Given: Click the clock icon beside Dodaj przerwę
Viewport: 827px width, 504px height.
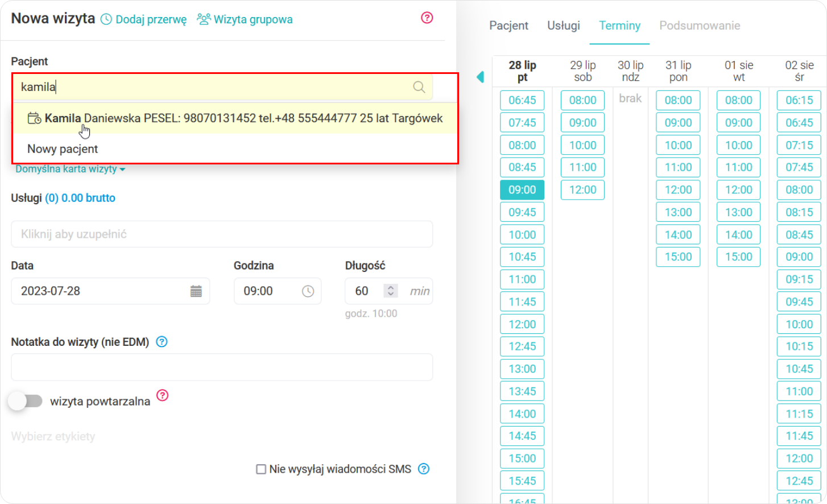Looking at the screenshot, I should [x=106, y=19].
